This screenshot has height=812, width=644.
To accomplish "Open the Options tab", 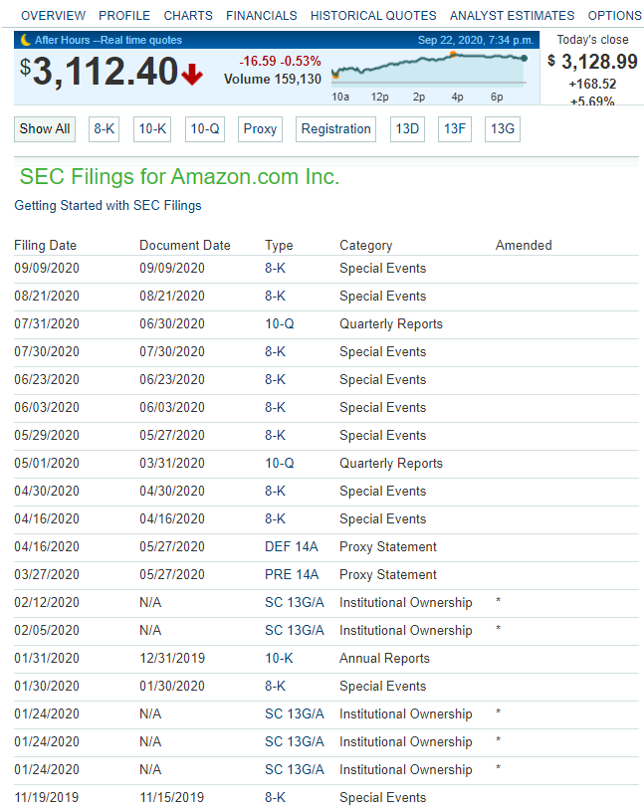I will pyautogui.click(x=614, y=16).
